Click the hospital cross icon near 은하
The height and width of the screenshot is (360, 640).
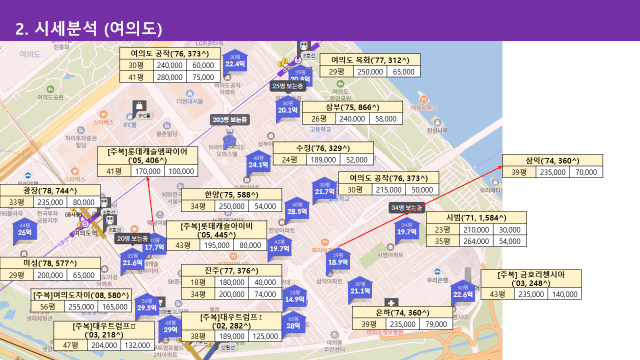pyautogui.click(x=391, y=303)
